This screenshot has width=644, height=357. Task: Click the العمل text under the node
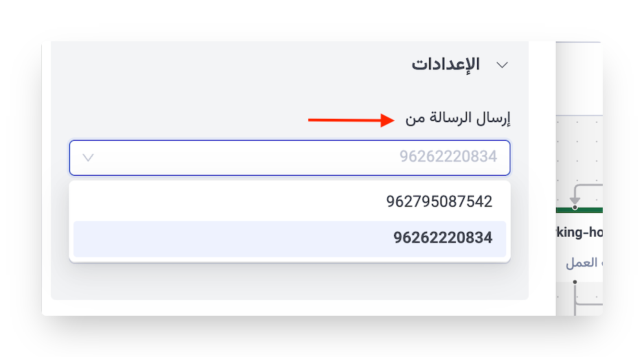tap(584, 263)
